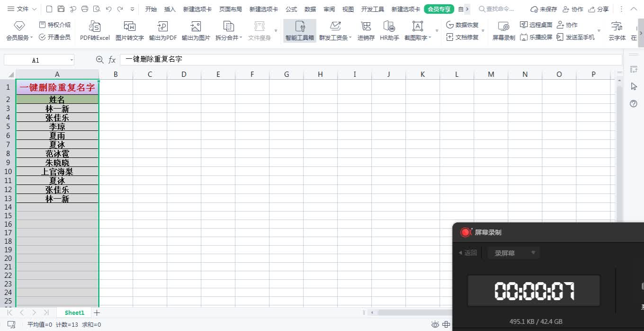Screen dimensions: 644x331
Task: Switch to 公式 tab
Action: (291, 9)
